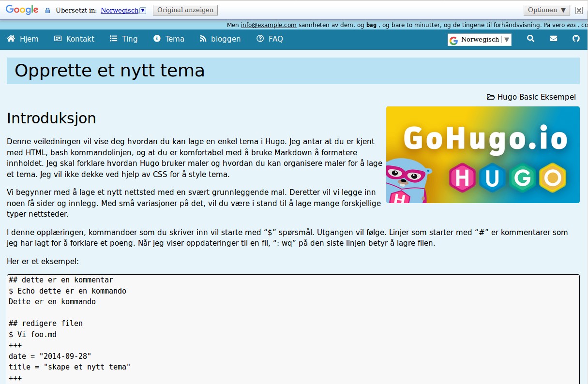Open the Kontakt menu item
This screenshot has width=588, height=384.
point(74,39)
